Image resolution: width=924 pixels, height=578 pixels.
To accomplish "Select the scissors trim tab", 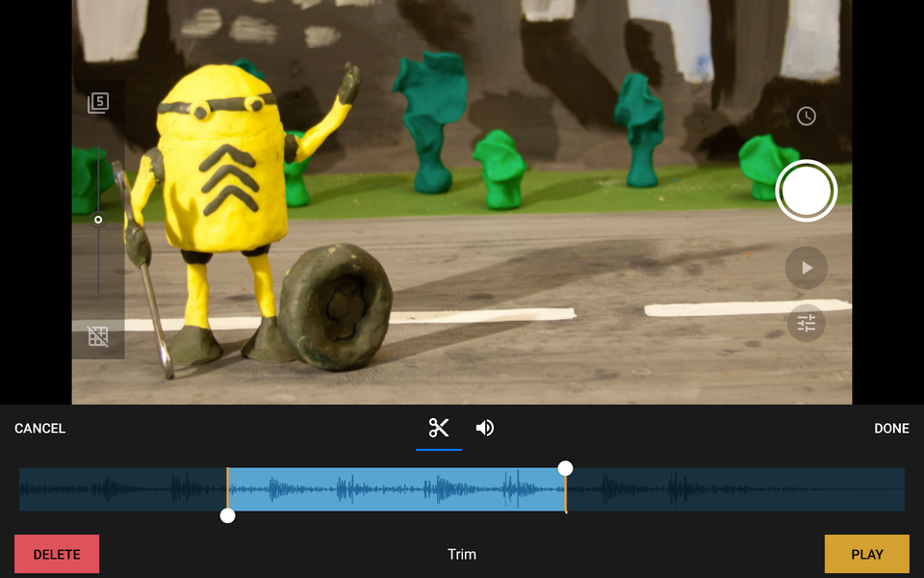I will [x=439, y=428].
